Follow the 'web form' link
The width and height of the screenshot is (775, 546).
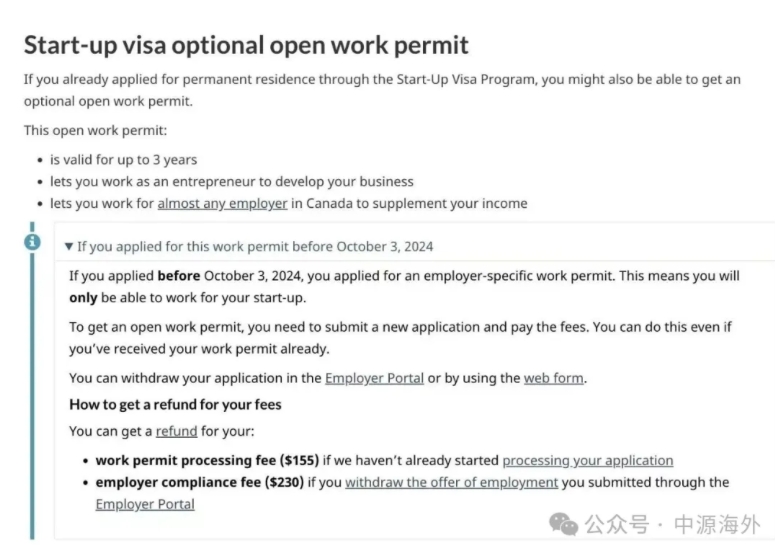pos(554,377)
